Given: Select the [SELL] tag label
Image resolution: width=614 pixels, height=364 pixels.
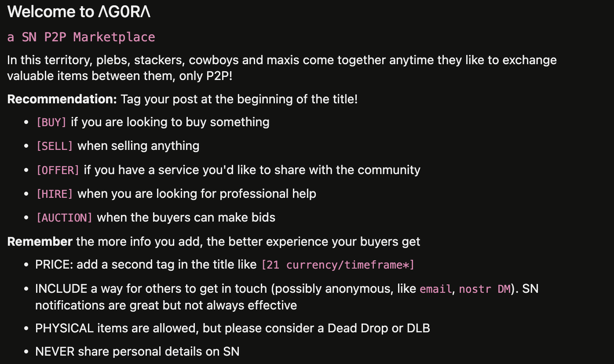Looking at the screenshot, I should point(55,146).
